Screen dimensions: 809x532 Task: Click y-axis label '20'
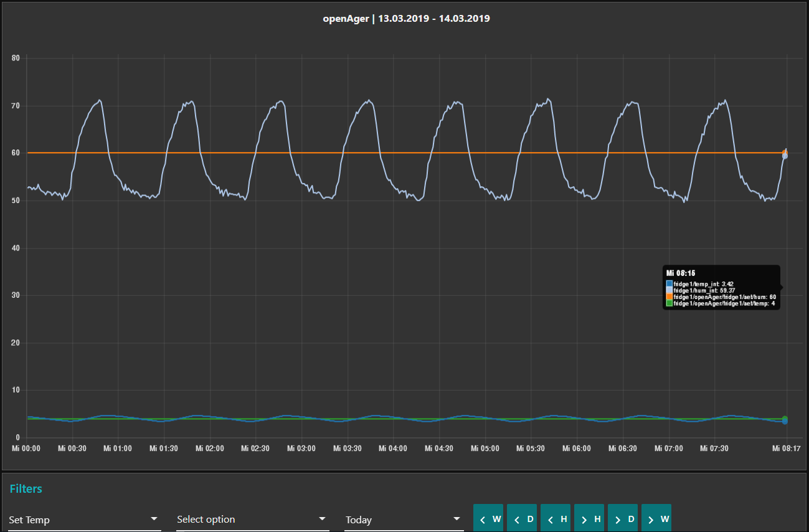(x=16, y=343)
